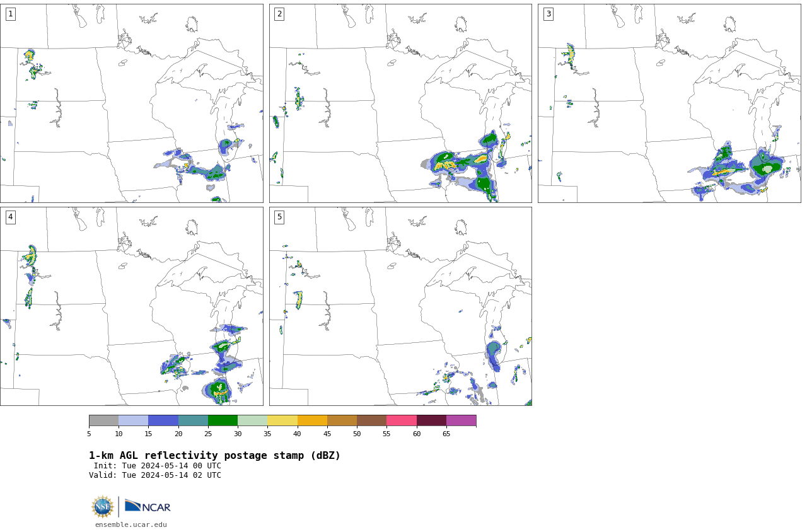Click the 'Init: Tue 2024-05-14 00 UTC' text
The width and height of the screenshot is (807, 532).
click(158, 466)
